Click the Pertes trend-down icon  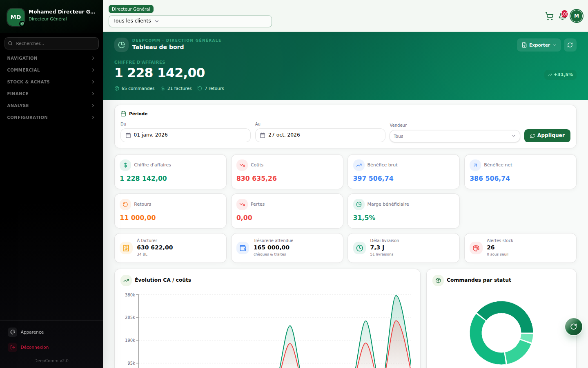pos(242,204)
